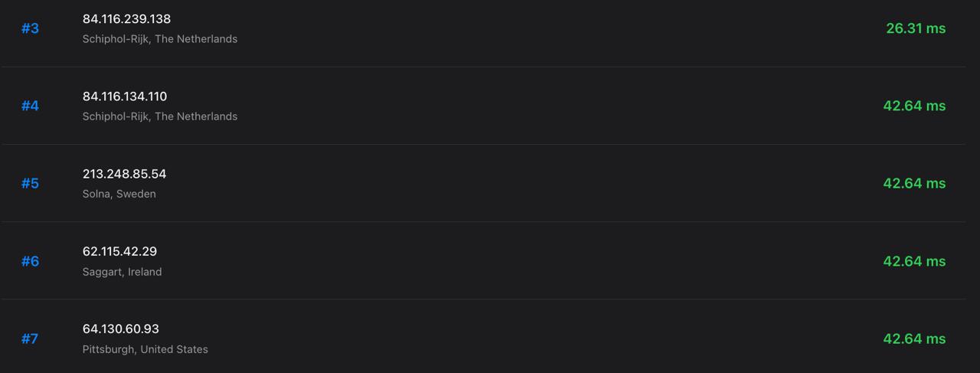Click the Schiphol-Rijk location under 84.116.239.138
Viewport: 980px width, 373px height.
click(159, 39)
